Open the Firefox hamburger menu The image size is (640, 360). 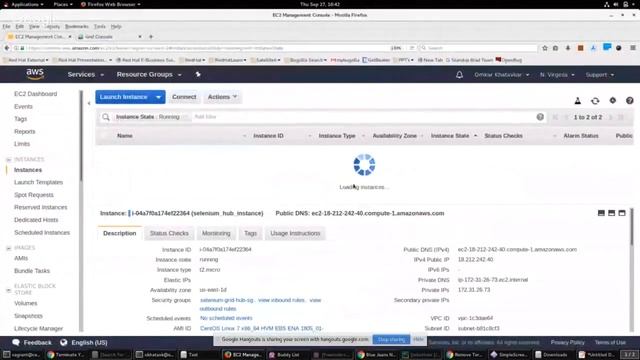point(633,48)
